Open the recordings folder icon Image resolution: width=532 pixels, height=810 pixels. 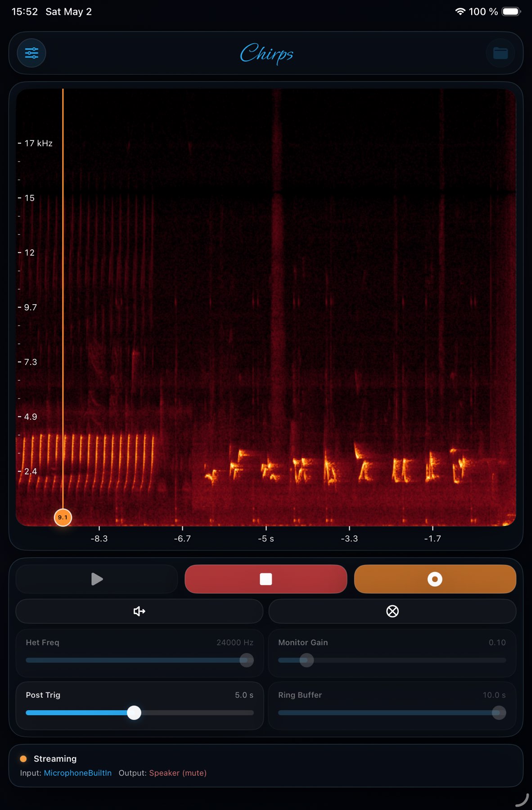click(x=500, y=53)
